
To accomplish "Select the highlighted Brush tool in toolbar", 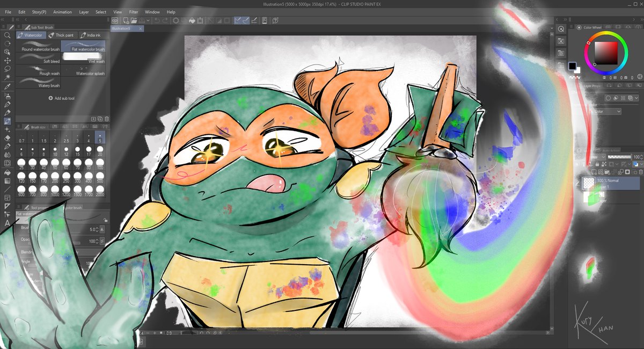I will click(x=8, y=121).
